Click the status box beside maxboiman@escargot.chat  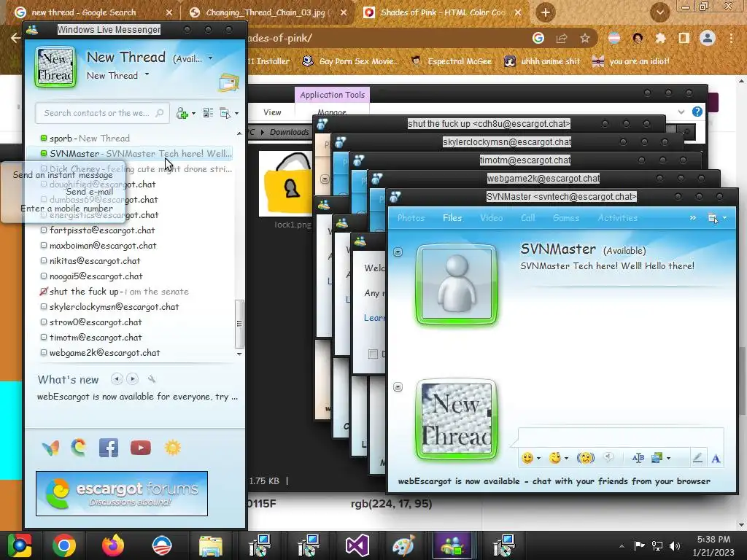point(44,245)
